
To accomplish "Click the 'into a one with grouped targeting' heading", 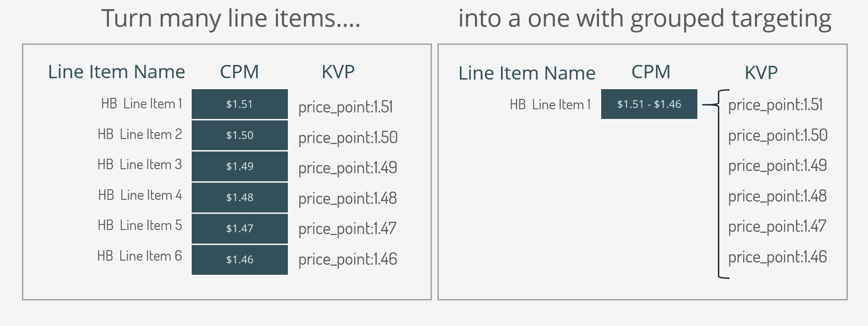I will [645, 20].
